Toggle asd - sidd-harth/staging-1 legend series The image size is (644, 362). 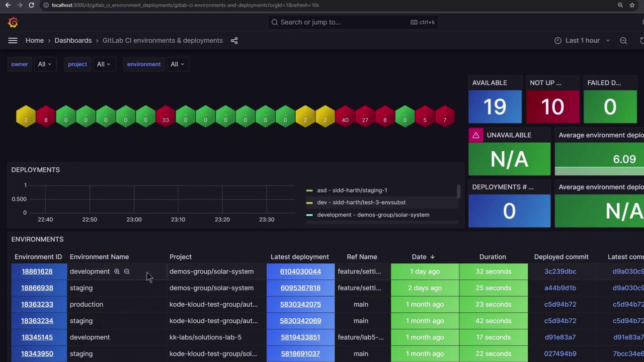coord(352,191)
